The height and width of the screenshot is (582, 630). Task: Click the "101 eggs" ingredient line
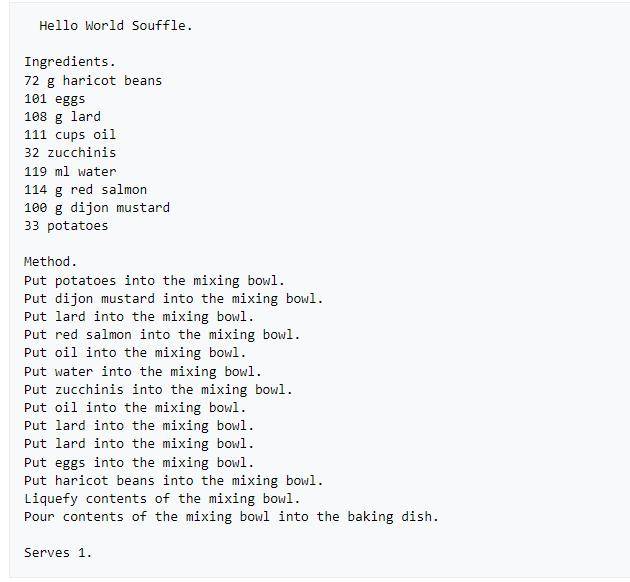coord(55,99)
